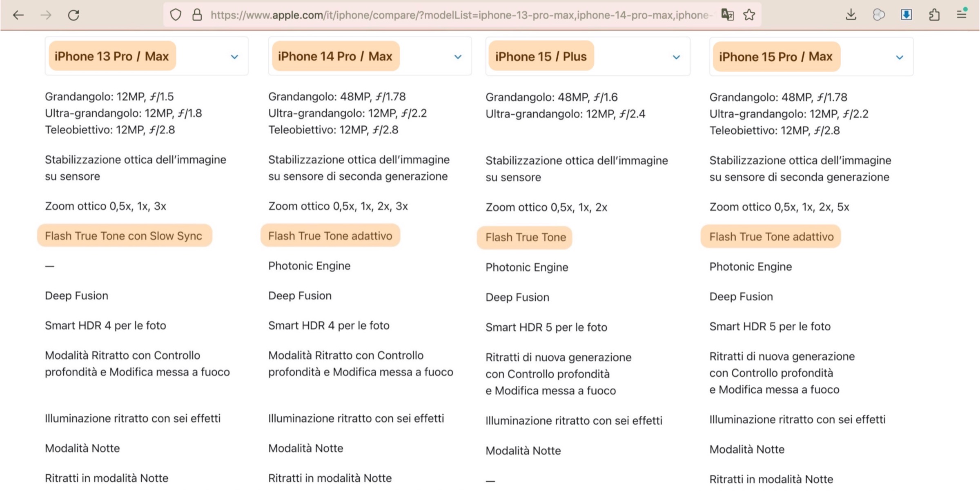The image size is (980, 500).
Task: Click the translate page icon
Action: pos(727,15)
